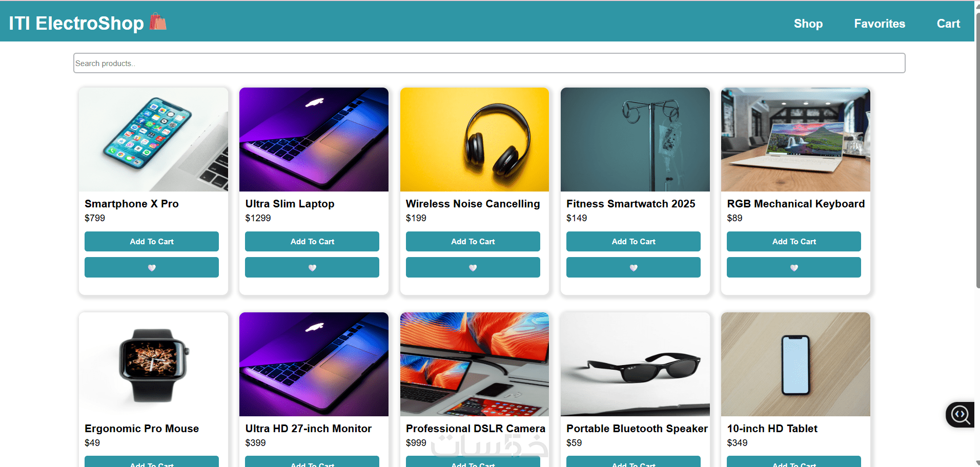
Task: Click heart icon under RGB Mechanical Keyboard
Action: tap(794, 267)
